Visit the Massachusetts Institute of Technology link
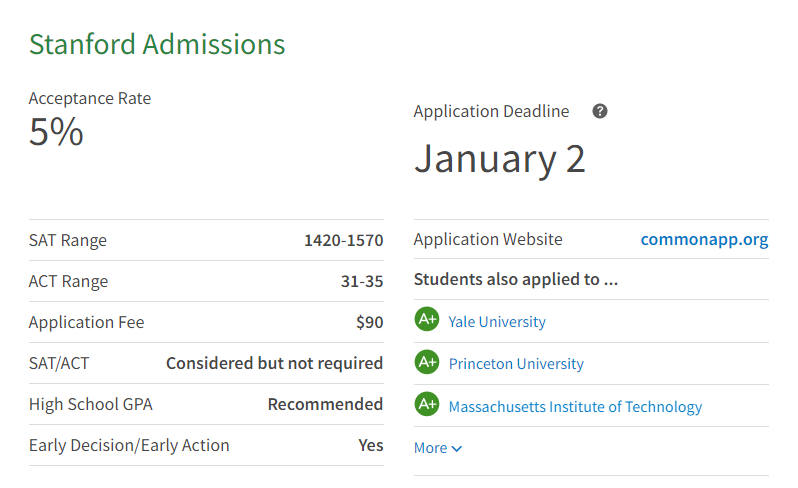This screenshot has width=798, height=488. (575, 407)
